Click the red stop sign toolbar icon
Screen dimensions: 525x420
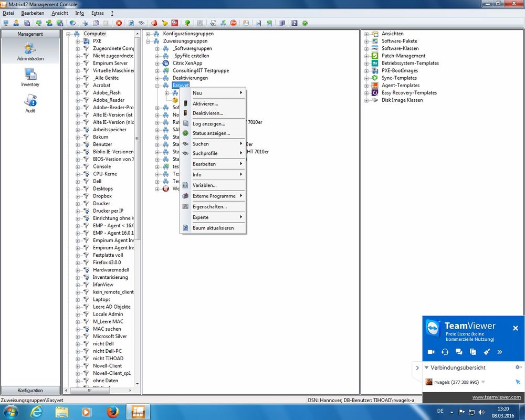tap(234, 23)
